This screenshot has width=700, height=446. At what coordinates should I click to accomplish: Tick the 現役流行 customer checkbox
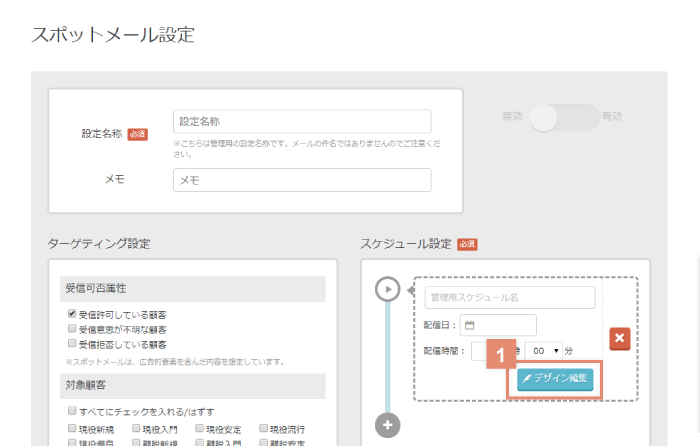coord(264,429)
